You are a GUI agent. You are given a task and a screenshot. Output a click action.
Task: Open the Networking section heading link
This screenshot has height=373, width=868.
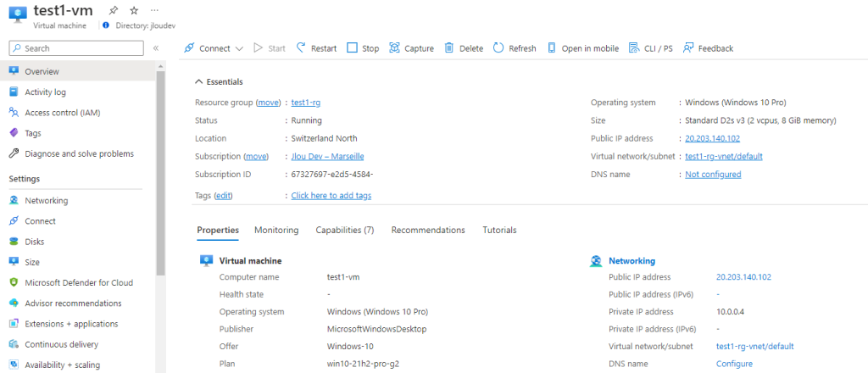pyautogui.click(x=632, y=260)
